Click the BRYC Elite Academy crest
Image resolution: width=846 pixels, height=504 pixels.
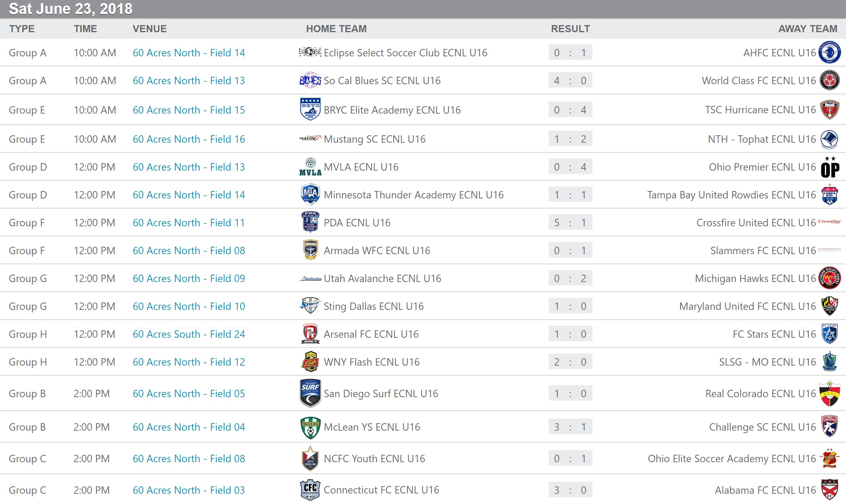pos(310,109)
